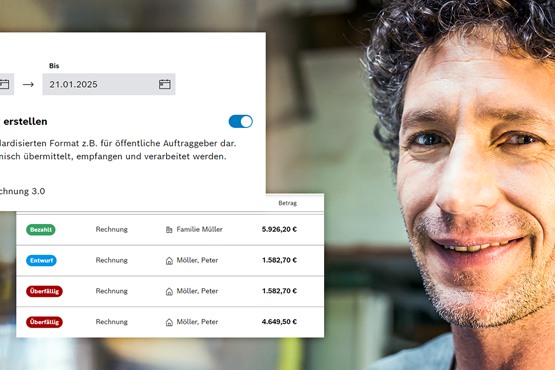Click the first red Überfällig badge
This screenshot has width=555, height=370.
tap(44, 291)
